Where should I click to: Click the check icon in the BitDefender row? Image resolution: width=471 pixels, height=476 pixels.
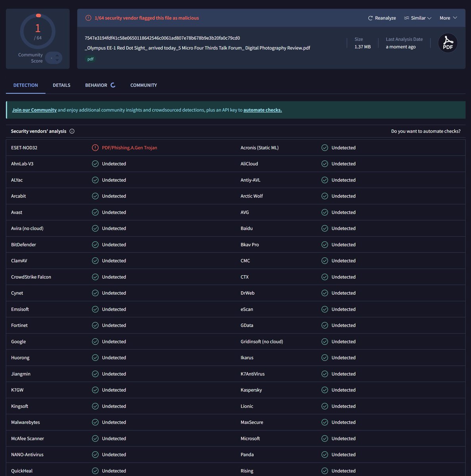[x=95, y=245]
